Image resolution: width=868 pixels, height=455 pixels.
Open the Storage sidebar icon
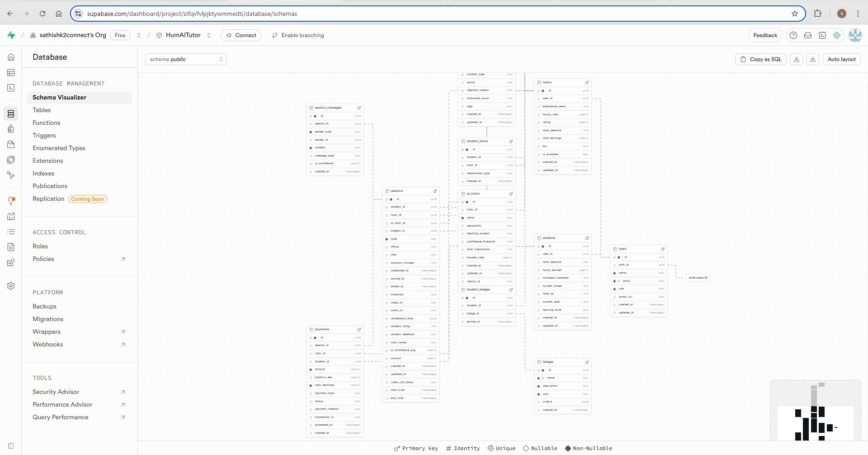pyautogui.click(x=11, y=144)
